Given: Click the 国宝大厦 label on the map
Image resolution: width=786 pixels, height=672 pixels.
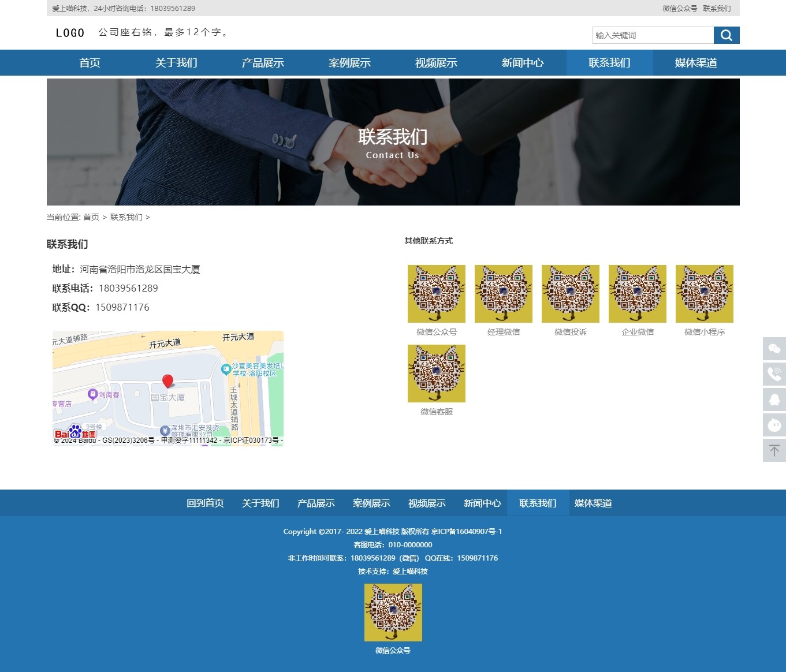Looking at the screenshot, I should pyautogui.click(x=168, y=397).
